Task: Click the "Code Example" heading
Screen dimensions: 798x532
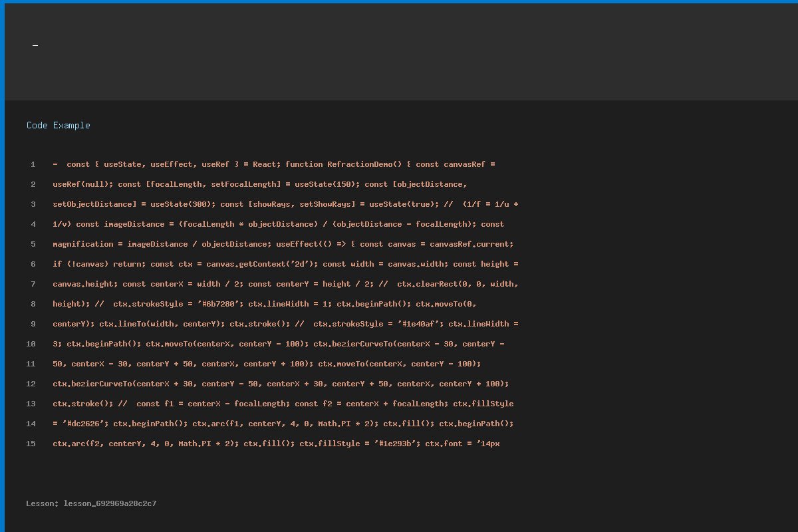Action: coord(59,125)
